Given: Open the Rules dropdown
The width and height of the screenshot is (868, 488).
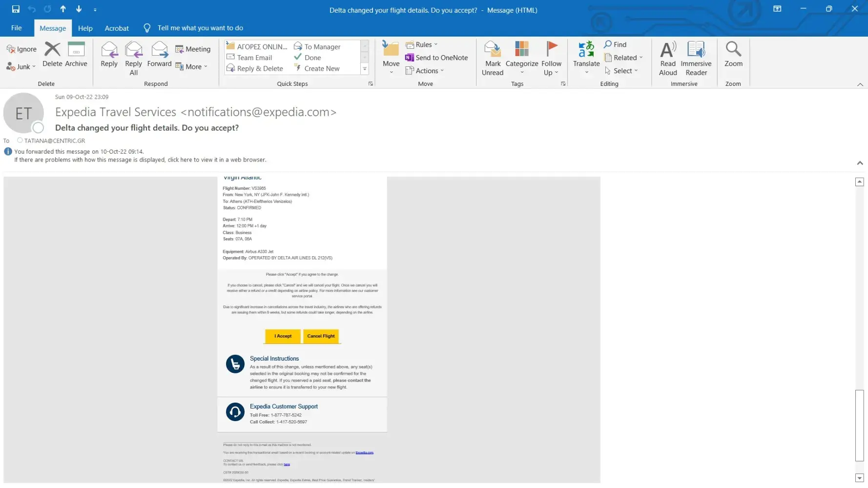Looking at the screenshot, I should [x=423, y=44].
